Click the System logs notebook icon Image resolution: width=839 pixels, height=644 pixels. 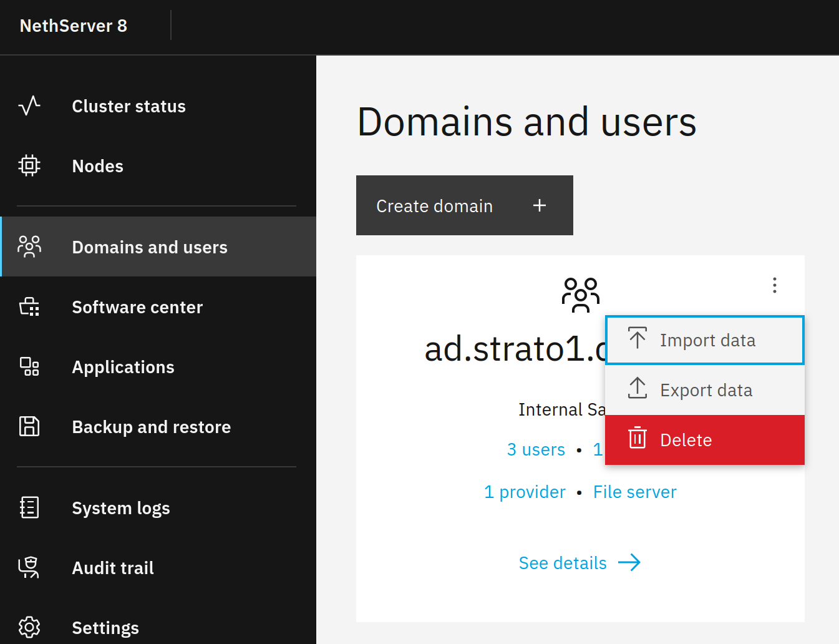(x=29, y=508)
